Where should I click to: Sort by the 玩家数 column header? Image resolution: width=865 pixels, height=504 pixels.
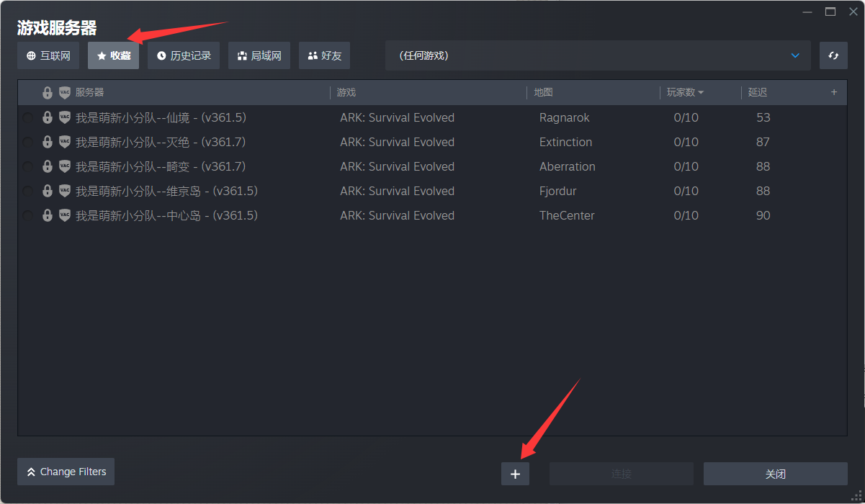point(685,93)
